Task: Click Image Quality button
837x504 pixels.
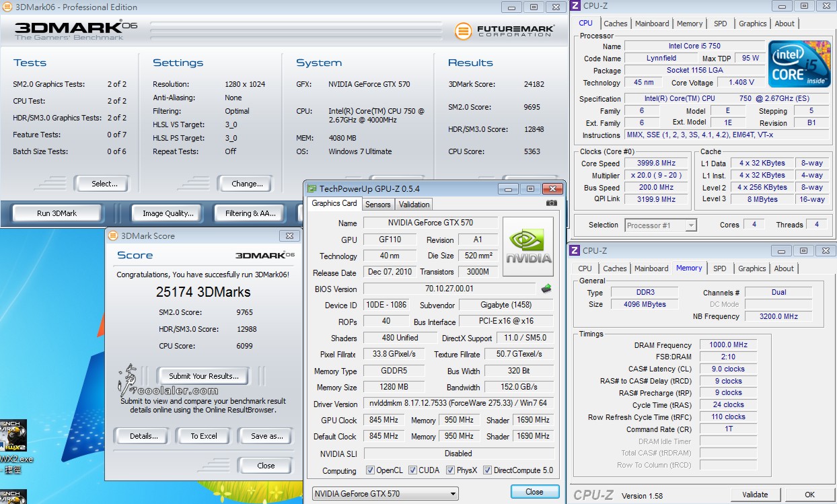Action: [168, 213]
